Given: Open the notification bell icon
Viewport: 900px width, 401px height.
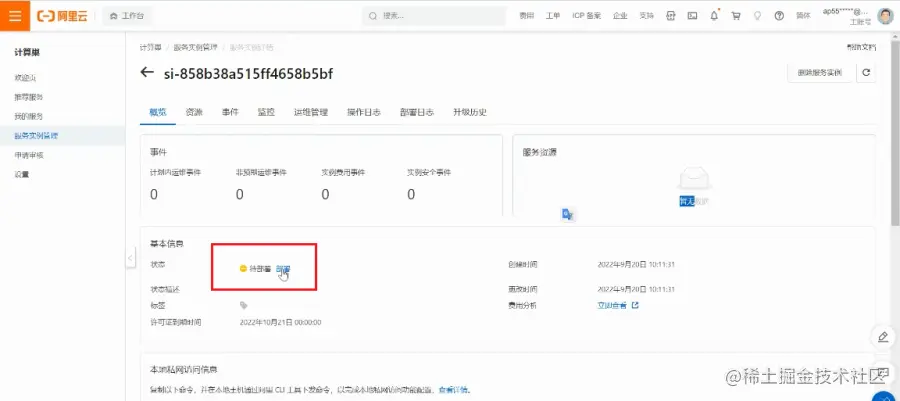Looking at the screenshot, I should click(714, 16).
